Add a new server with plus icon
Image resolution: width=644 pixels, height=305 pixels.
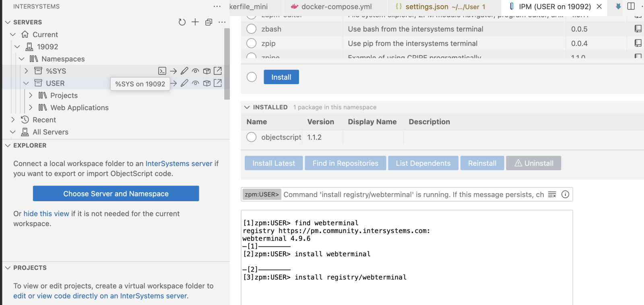tap(195, 22)
